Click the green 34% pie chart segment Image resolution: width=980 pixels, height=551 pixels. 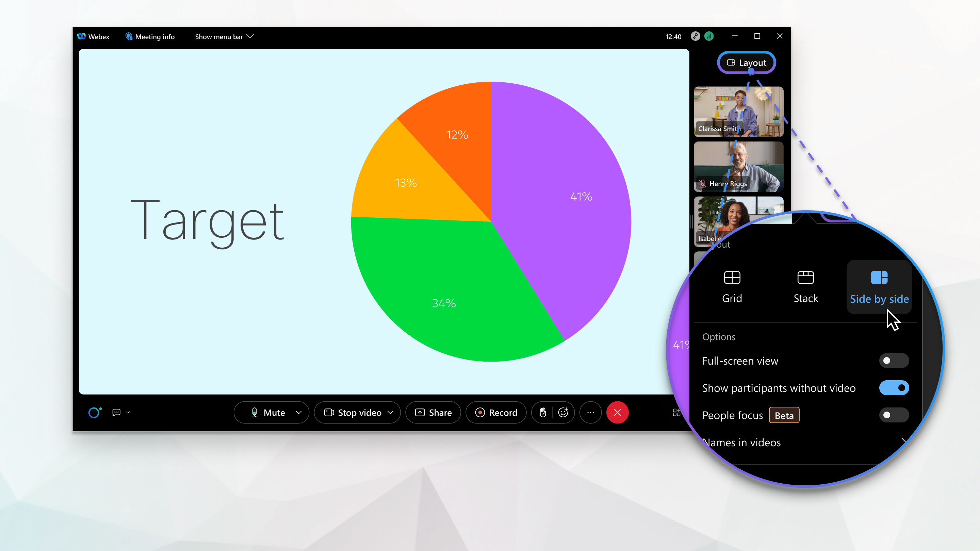[x=438, y=303]
